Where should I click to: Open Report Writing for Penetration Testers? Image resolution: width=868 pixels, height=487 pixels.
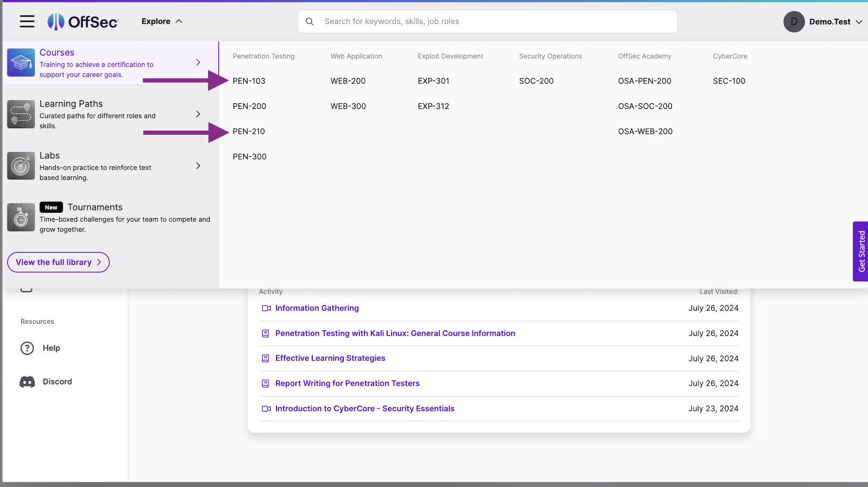click(347, 383)
